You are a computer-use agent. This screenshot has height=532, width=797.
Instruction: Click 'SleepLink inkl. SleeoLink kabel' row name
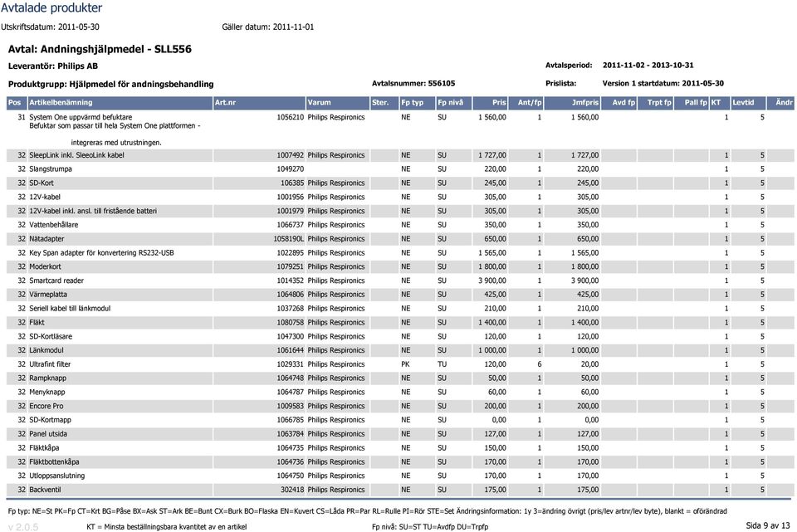click(x=76, y=155)
